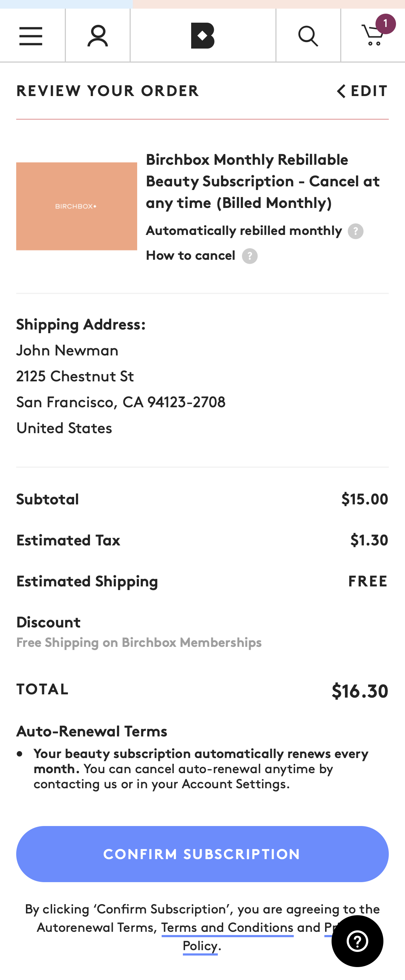Click the Birchbox product thumbnail image
The height and width of the screenshot is (980, 405).
pyautogui.click(x=77, y=206)
